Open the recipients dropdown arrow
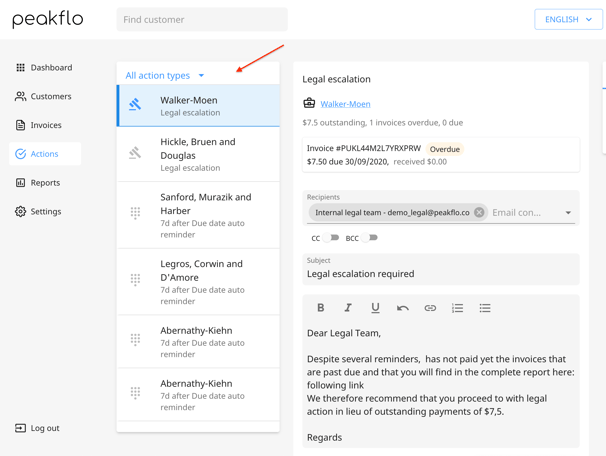The image size is (606, 456). pos(568,213)
